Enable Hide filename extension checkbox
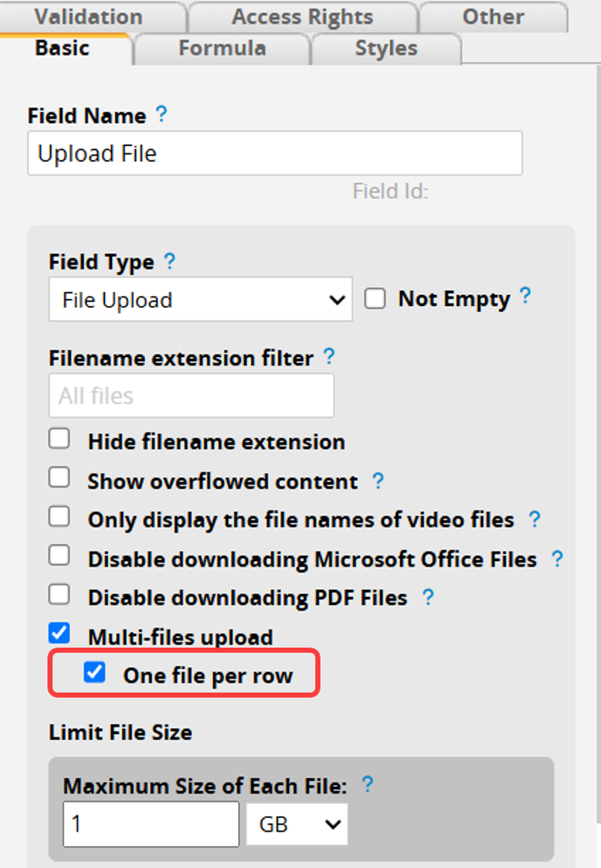This screenshot has width=601, height=868. pos(59,438)
